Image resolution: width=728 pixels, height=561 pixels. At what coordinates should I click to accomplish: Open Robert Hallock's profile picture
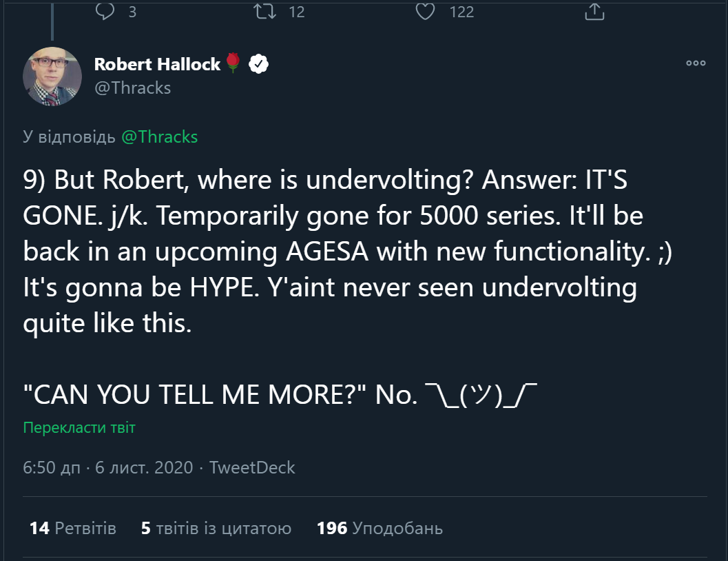point(53,76)
